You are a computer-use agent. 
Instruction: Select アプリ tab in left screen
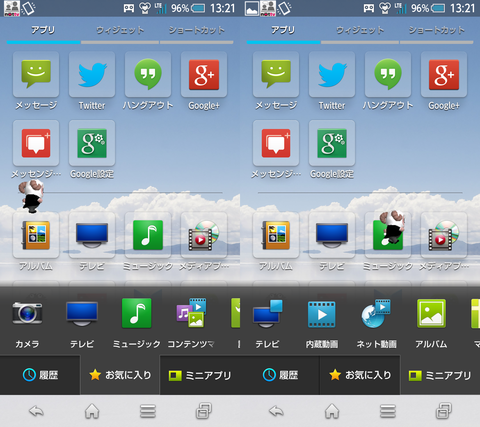pos(43,31)
